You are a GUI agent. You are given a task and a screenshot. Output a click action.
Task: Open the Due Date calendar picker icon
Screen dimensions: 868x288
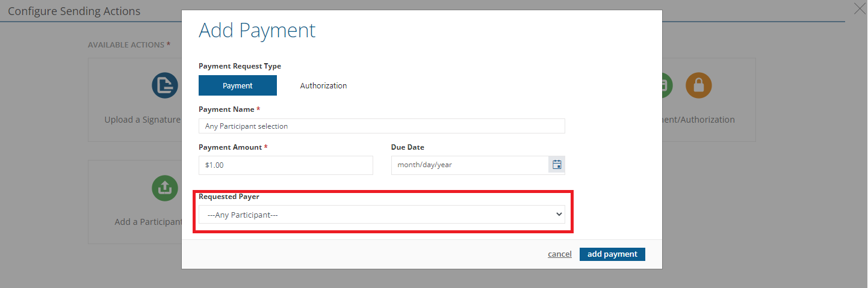[557, 165]
